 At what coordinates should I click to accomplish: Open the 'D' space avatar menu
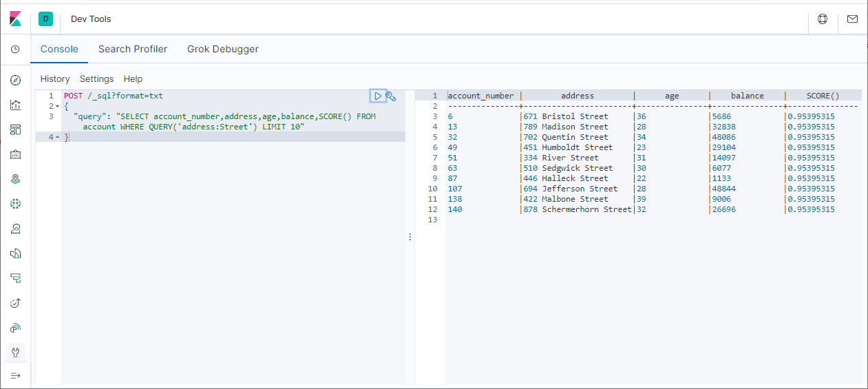pyautogui.click(x=46, y=19)
